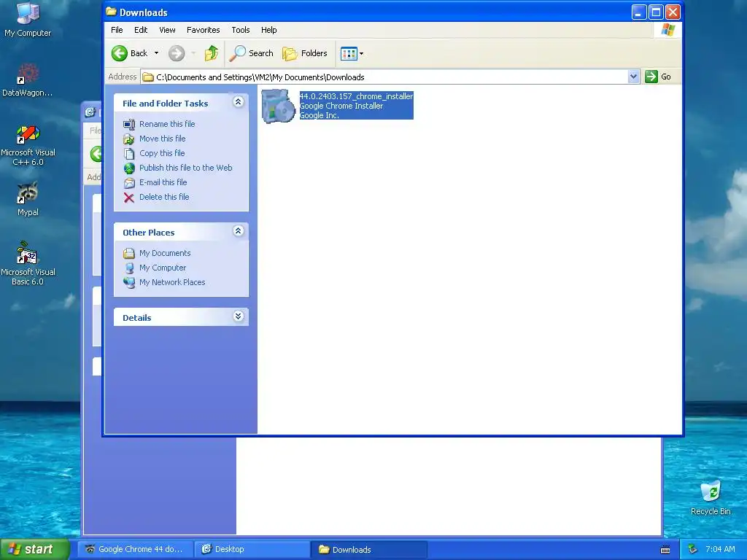The width and height of the screenshot is (747, 560).
Task: Expand the address bar dropdown arrow
Action: [x=633, y=77]
